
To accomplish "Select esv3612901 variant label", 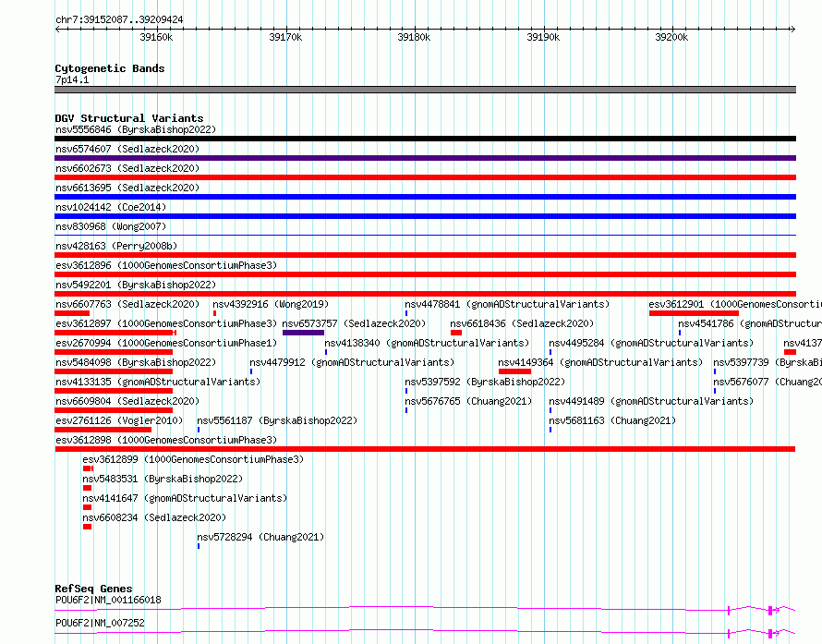I will [x=735, y=304].
